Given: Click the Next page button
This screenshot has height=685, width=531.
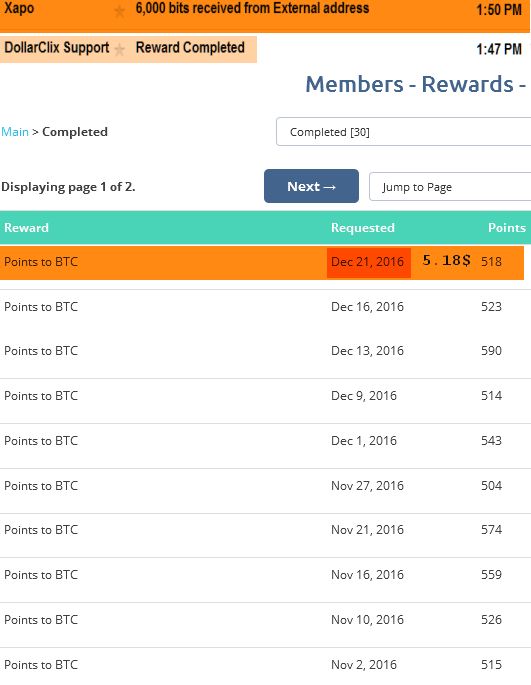Looking at the screenshot, I should 311,186.
